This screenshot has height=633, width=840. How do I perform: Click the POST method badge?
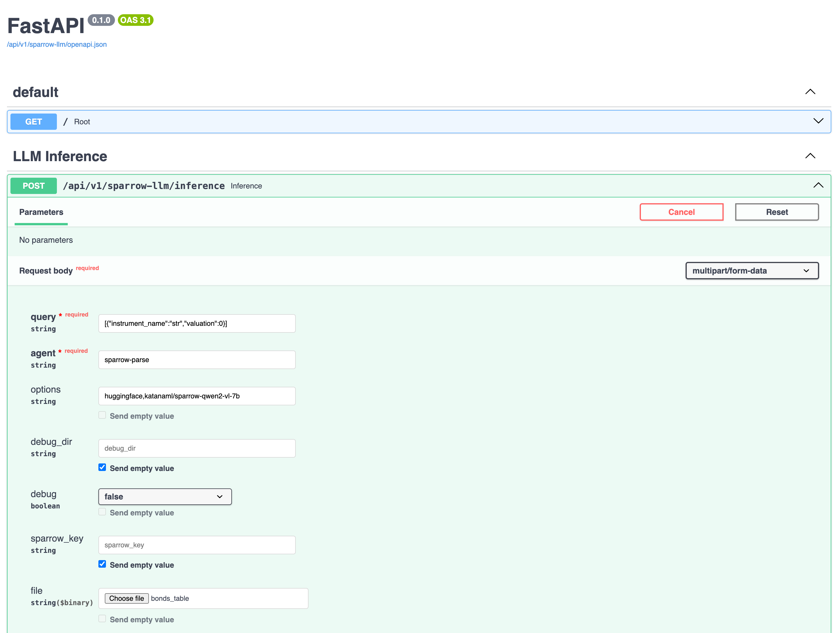[33, 186]
